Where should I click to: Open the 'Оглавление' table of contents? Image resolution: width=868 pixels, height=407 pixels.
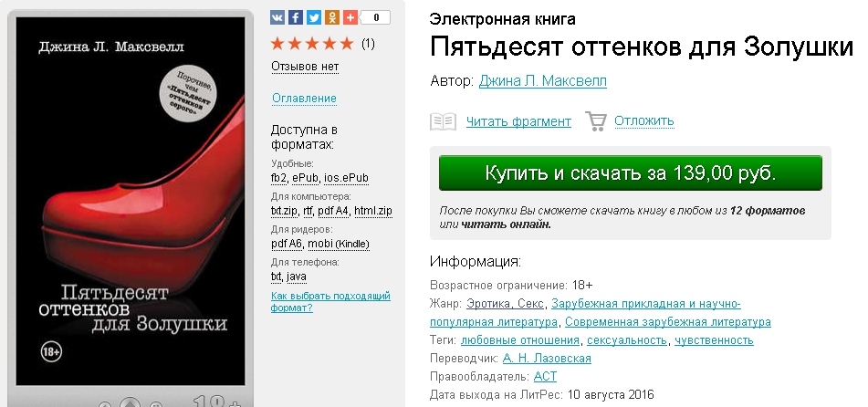click(x=304, y=99)
